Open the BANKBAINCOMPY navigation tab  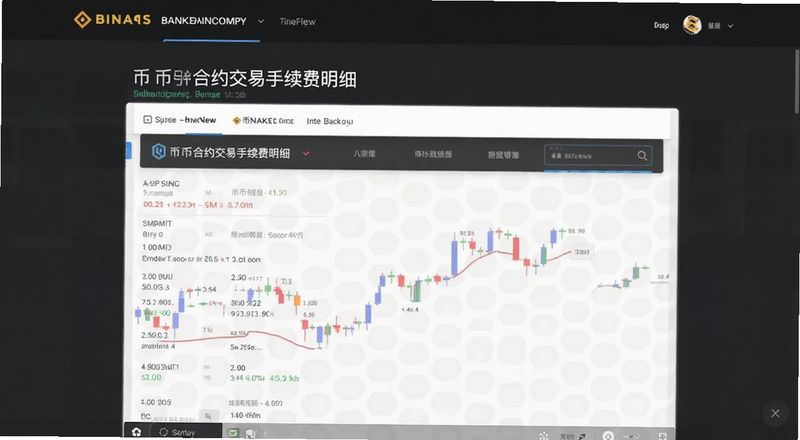pyautogui.click(x=204, y=21)
